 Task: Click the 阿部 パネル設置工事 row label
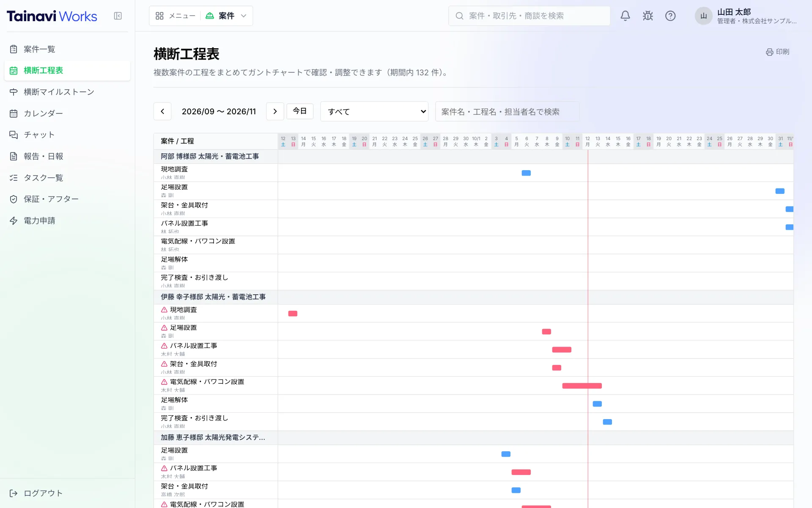point(184,224)
